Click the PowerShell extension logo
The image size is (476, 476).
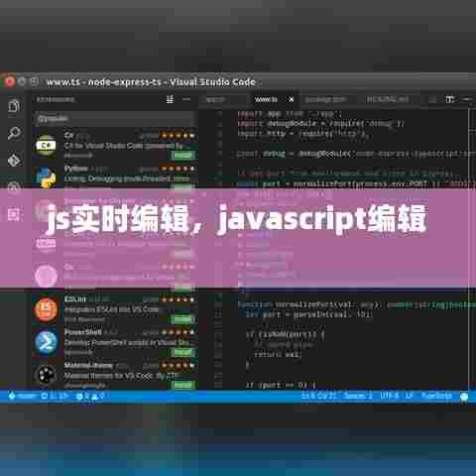pos(46,342)
